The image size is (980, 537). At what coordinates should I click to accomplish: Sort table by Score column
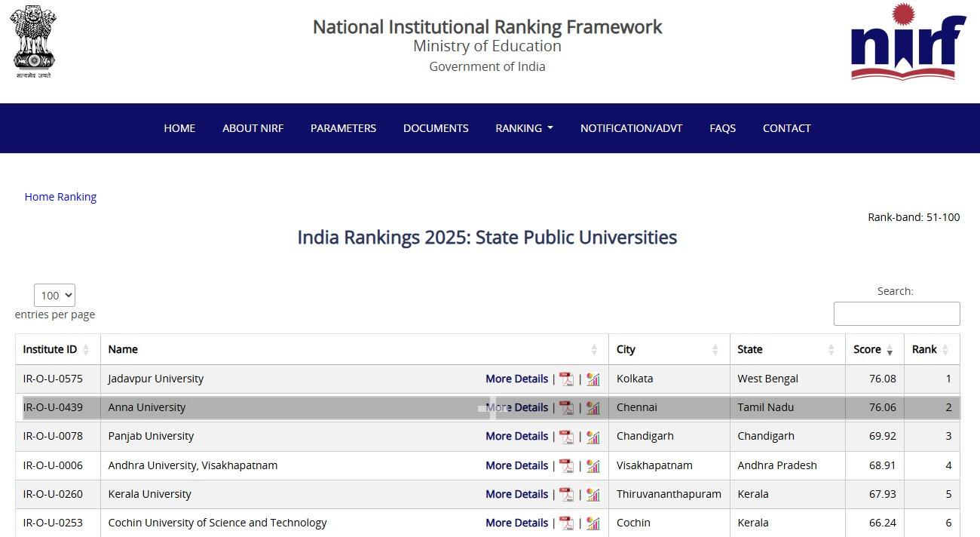tap(874, 349)
